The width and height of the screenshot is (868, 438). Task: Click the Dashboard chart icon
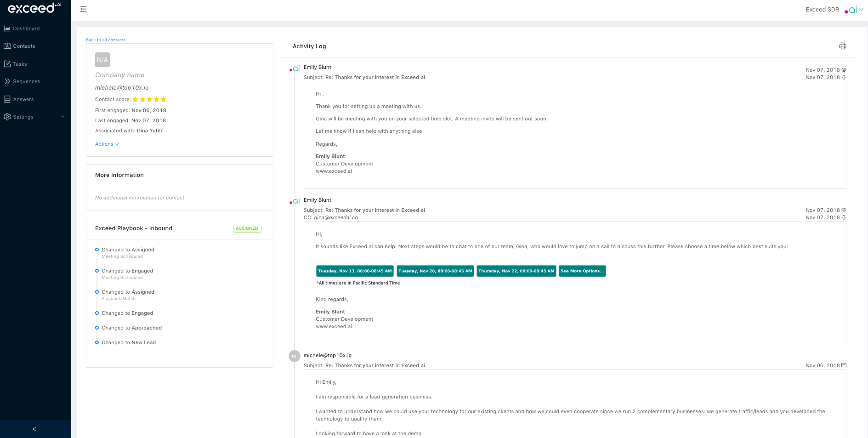pyautogui.click(x=7, y=28)
